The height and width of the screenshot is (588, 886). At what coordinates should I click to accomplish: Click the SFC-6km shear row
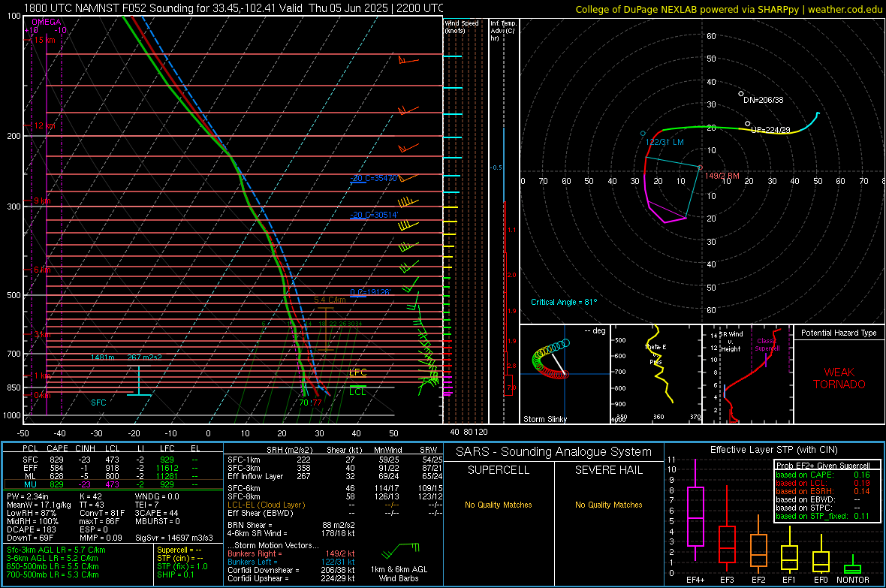coord(335,488)
